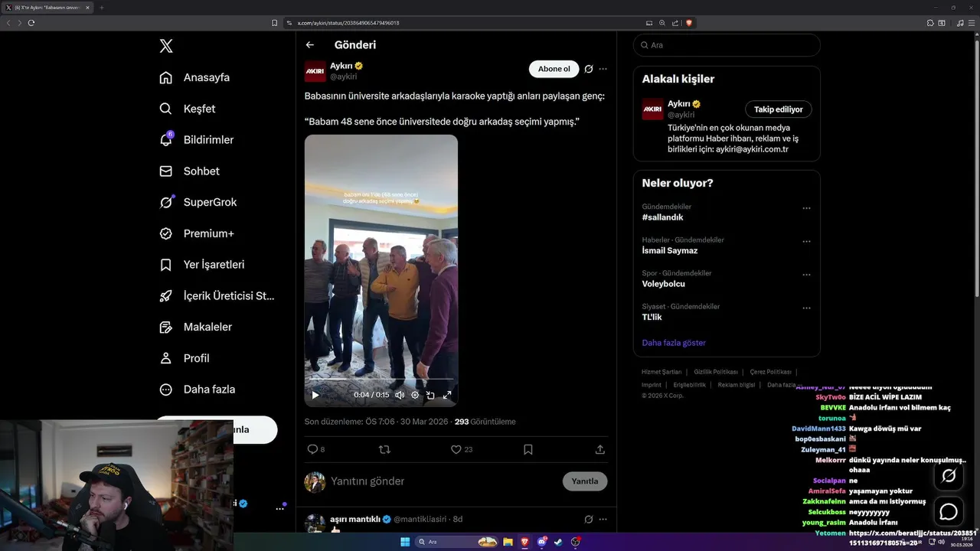The width and height of the screenshot is (980, 551).
Task: Click Grok icon on aşırı mantıklı reply
Action: (589, 519)
